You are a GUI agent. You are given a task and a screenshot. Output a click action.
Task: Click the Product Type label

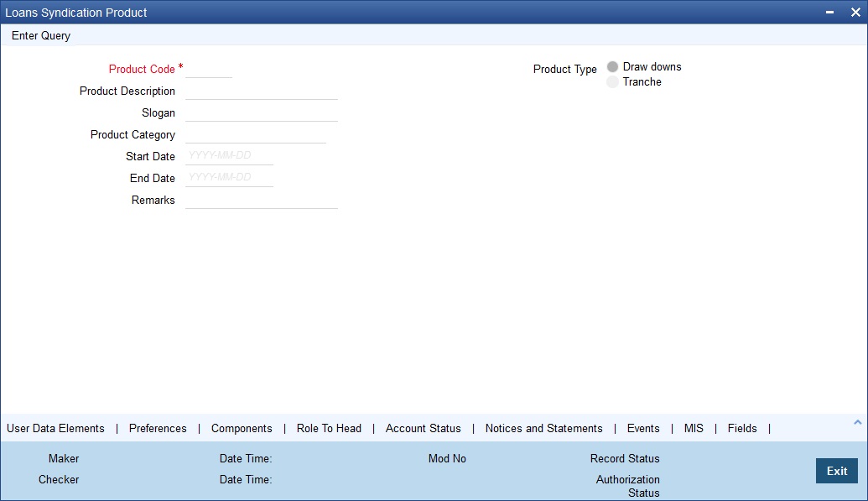[564, 70]
